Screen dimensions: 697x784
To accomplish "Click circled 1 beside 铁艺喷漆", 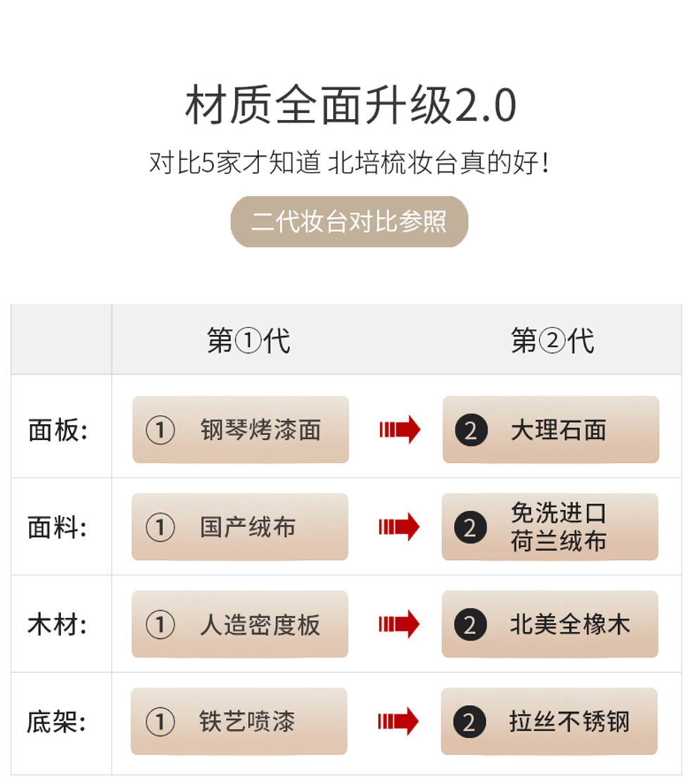I will tap(160, 722).
